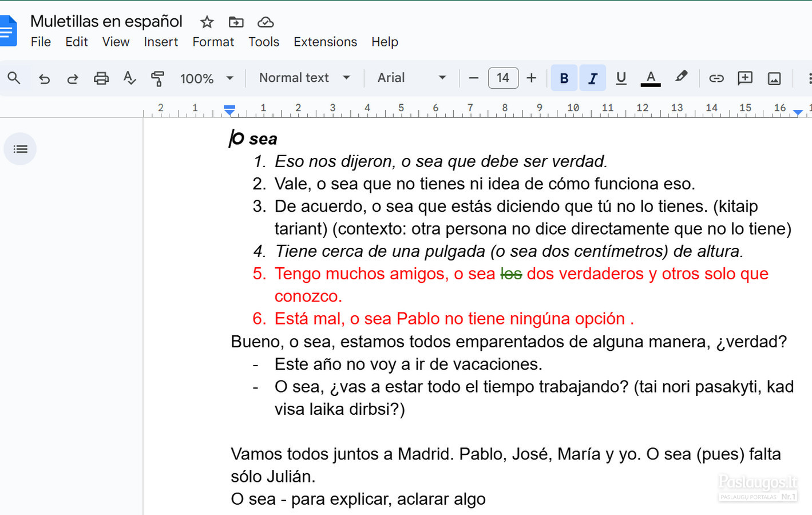
Task: Toggle italic formatting
Action: tap(593, 78)
